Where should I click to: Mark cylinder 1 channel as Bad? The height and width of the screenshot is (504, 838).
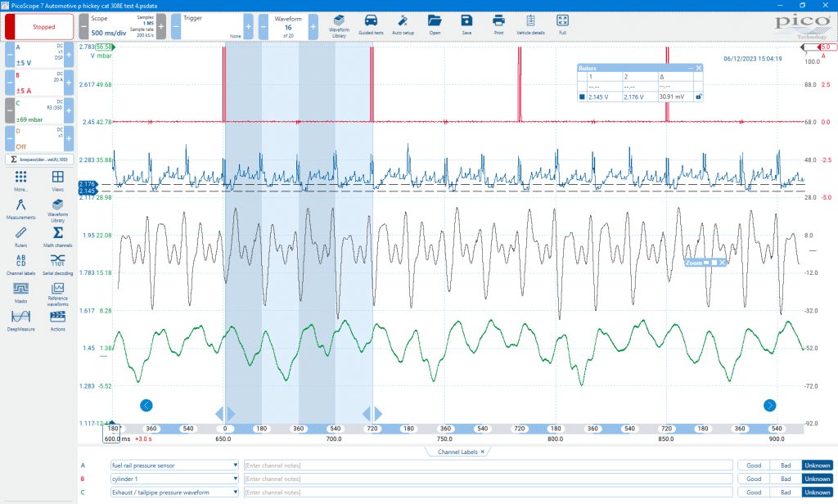[x=786, y=479]
